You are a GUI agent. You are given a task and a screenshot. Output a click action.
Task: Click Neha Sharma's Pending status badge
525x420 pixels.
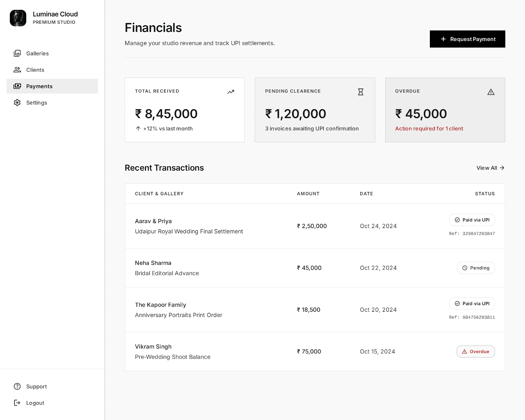476,268
